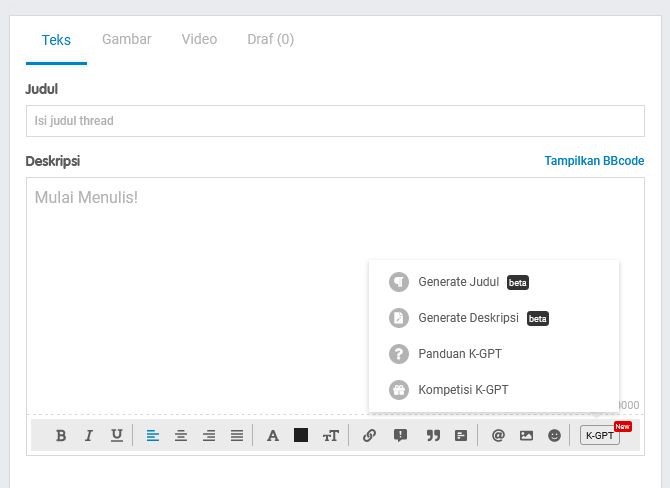Click the mention @ icon
Viewport: 670px width, 488px height.
pos(498,436)
